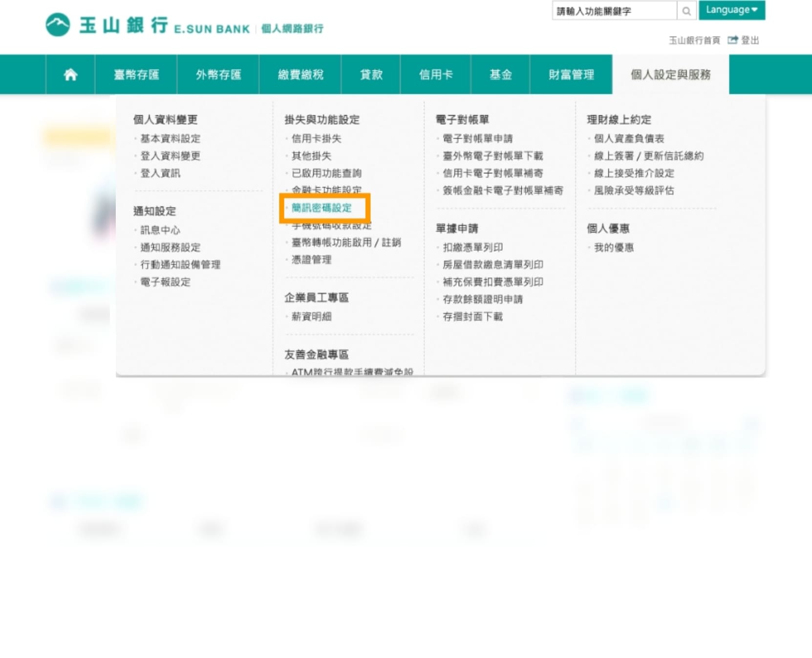This screenshot has height=658, width=812.
Task: Click the search magnifier icon
Action: tap(686, 11)
